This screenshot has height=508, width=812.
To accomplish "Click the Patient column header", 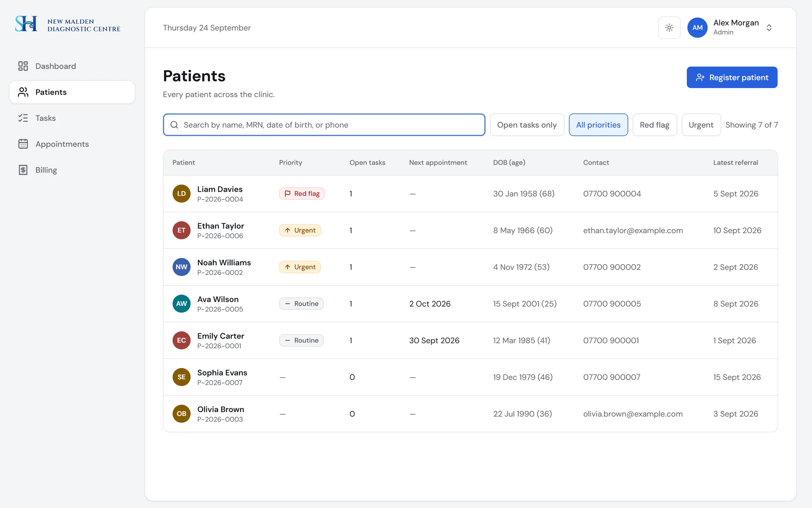I will pyautogui.click(x=184, y=163).
